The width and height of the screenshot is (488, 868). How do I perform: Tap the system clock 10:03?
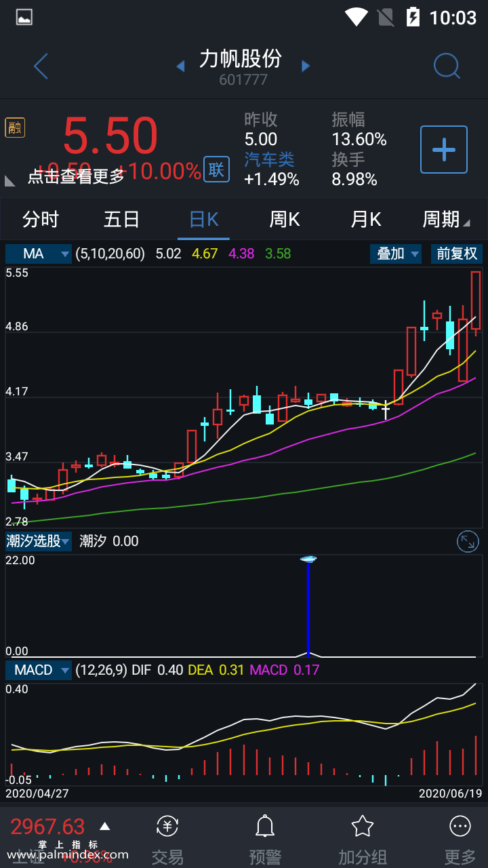[453, 17]
